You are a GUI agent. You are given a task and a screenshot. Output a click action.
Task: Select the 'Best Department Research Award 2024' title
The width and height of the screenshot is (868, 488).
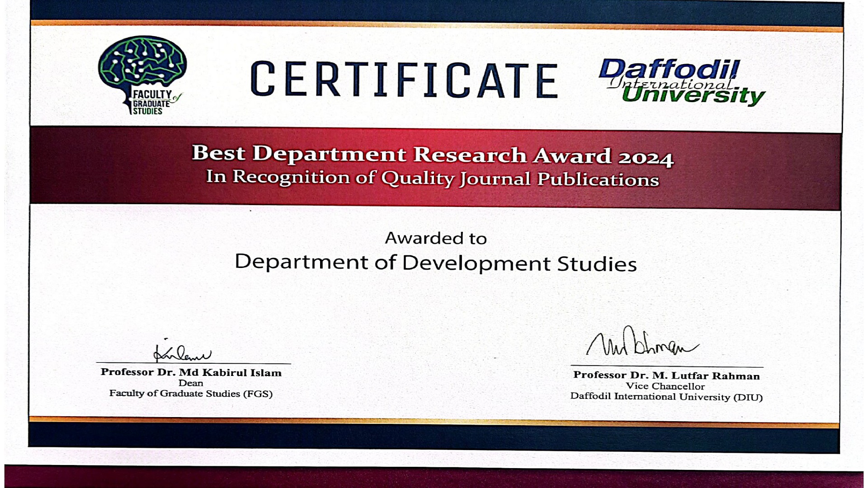(x=433, y=155)
